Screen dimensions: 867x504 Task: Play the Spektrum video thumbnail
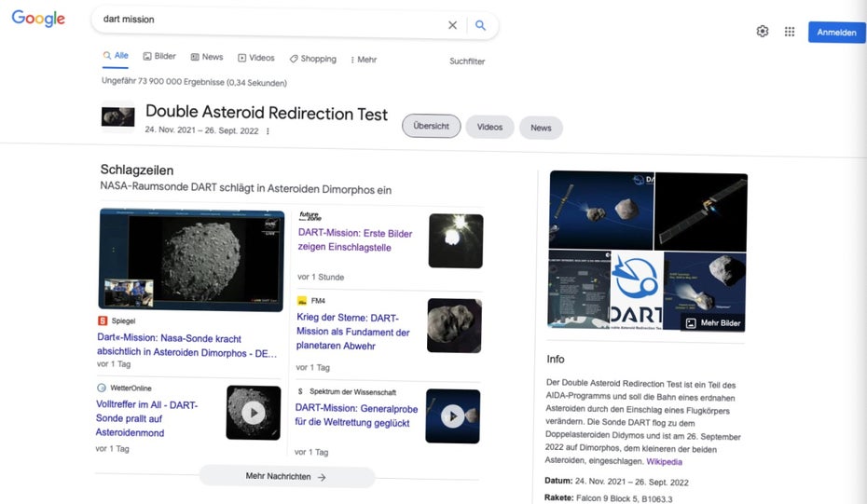453,416
